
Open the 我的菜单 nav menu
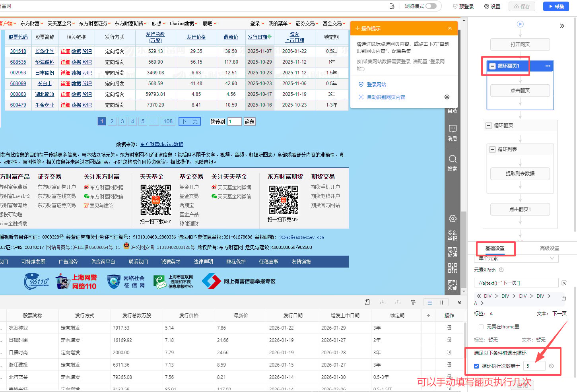point(280,23)
